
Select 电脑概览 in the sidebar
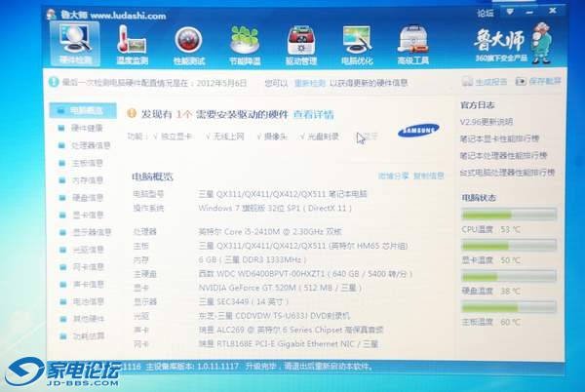coord(83,110)
